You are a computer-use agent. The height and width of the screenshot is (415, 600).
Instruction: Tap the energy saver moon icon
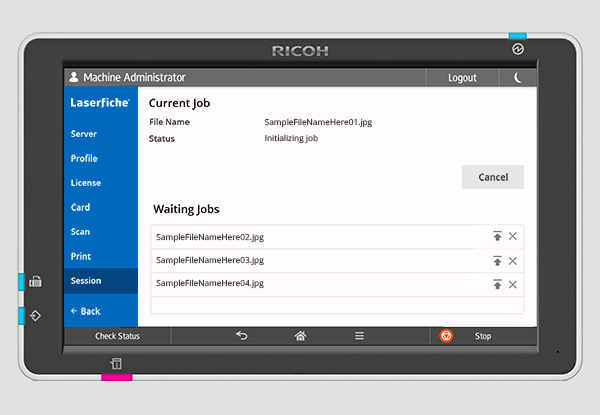coord(518,78)
